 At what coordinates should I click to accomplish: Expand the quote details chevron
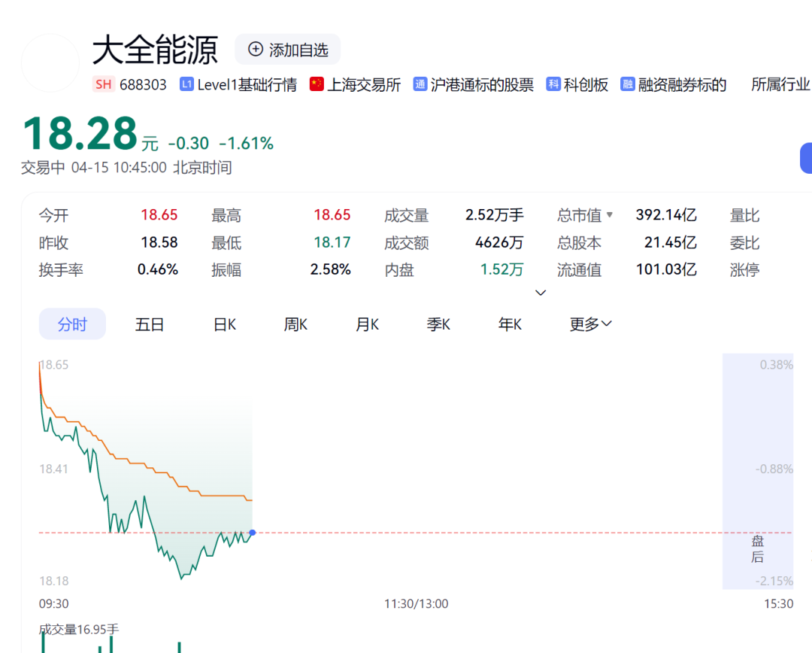[540, 293]
